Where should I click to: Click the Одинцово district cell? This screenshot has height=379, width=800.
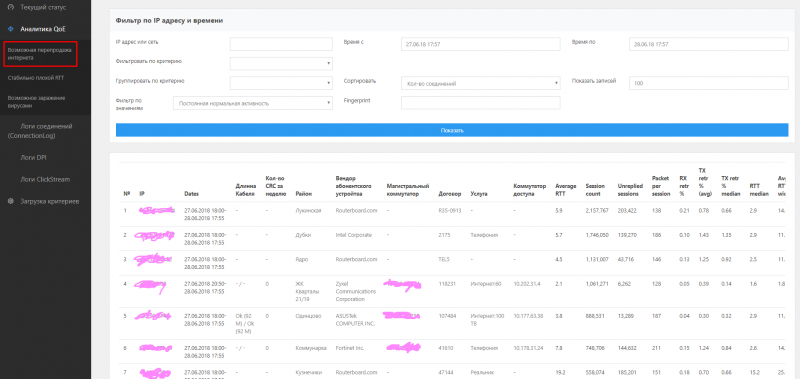[308, 316]
